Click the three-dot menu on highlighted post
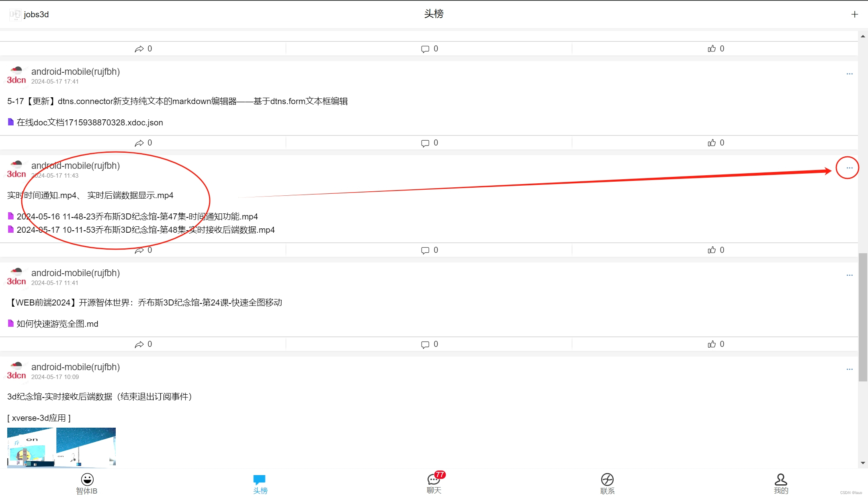 (849, 168)
